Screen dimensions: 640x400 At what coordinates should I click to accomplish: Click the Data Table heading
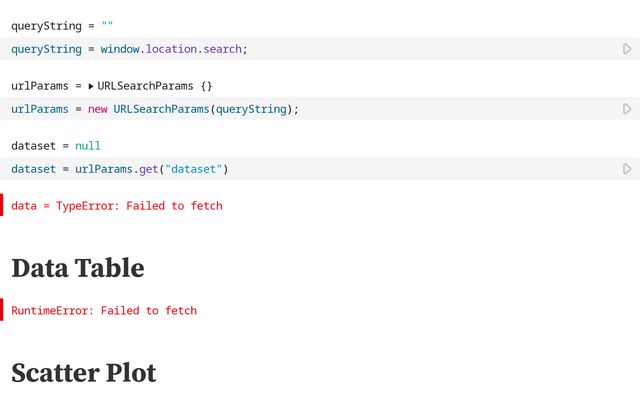[x=78, y=268]
